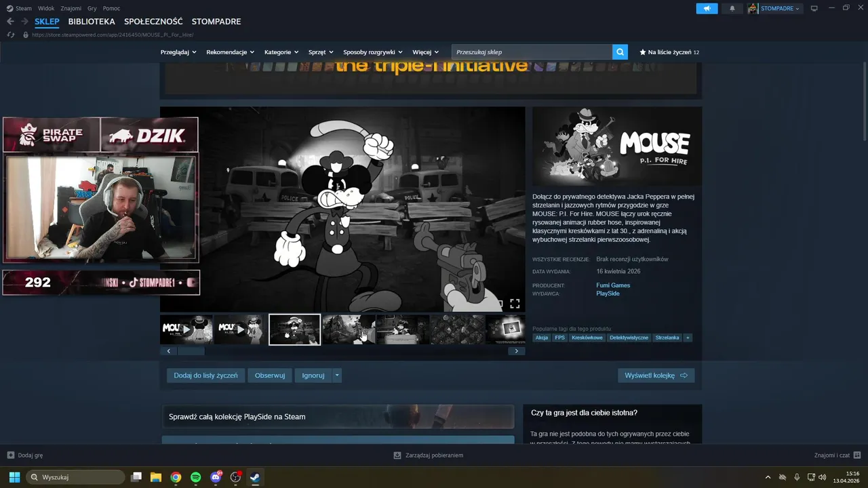Screen dimensions: 868x488
Task: Click the OBS Studio taskbar icon
Action: pyautogui.click(x=235, y=477)
